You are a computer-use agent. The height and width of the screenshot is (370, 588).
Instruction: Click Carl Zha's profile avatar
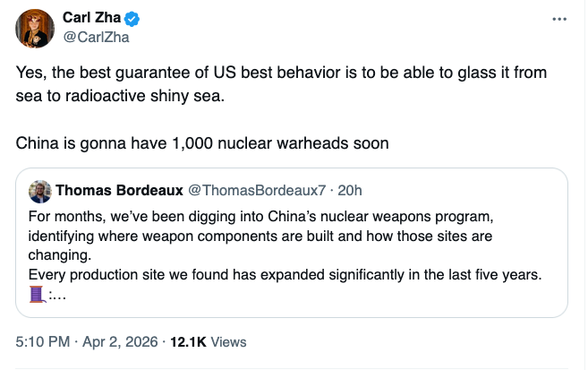(x=34, y=29)
